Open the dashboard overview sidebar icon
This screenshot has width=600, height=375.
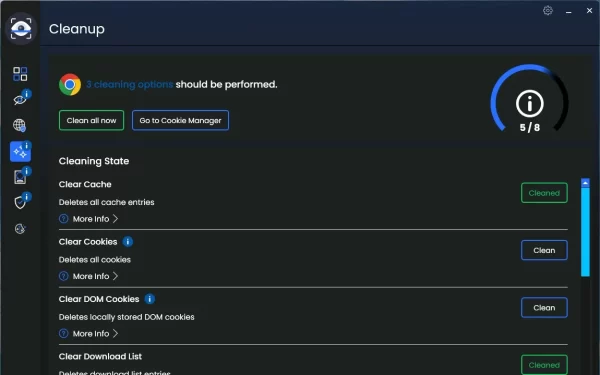pyautogui.click(x=20, y=74)
